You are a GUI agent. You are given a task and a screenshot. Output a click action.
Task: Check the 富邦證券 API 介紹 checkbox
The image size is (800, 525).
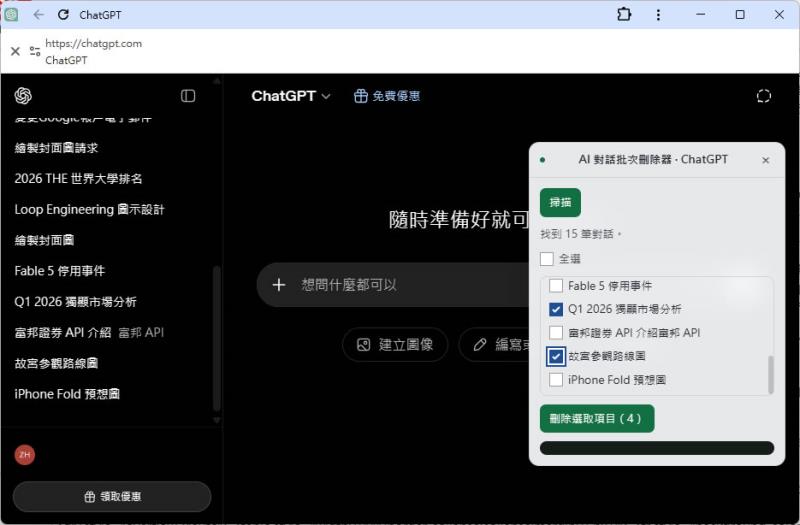click(556, 333)
